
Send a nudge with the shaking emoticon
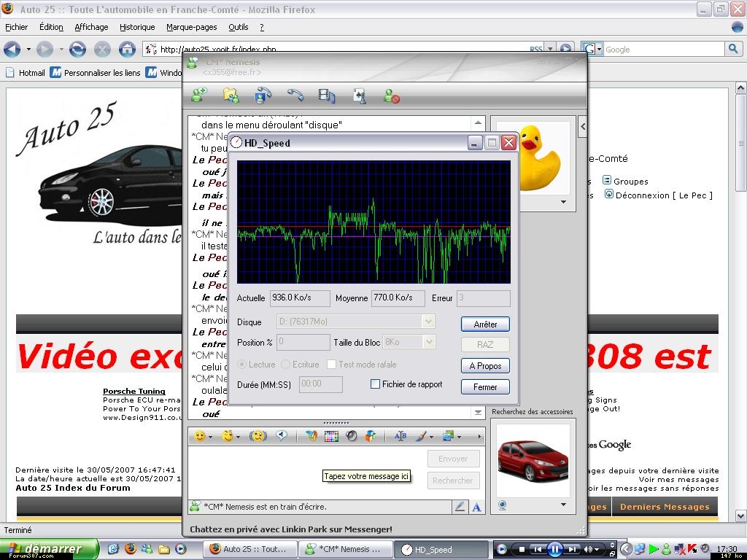point(258,436)
